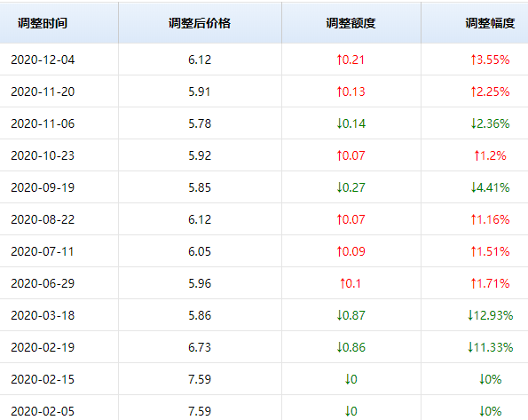Select the date 2020-11-06

tap(43, 123)
